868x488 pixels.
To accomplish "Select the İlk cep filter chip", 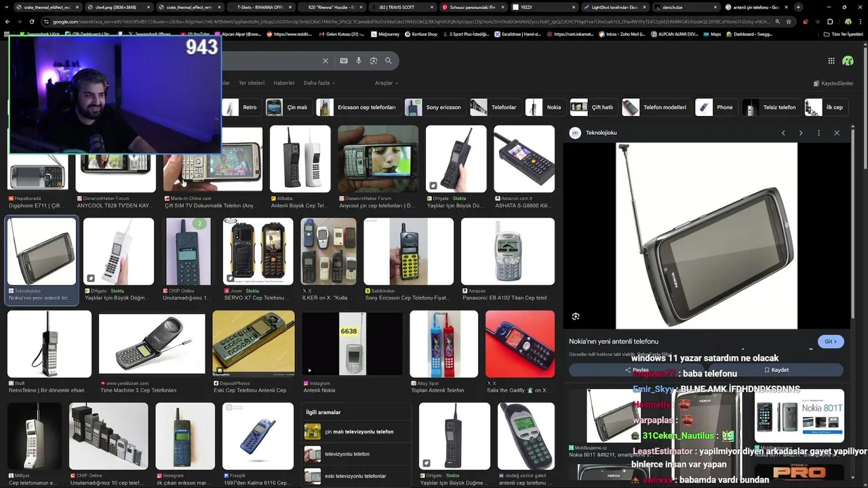I will point(825,107).
